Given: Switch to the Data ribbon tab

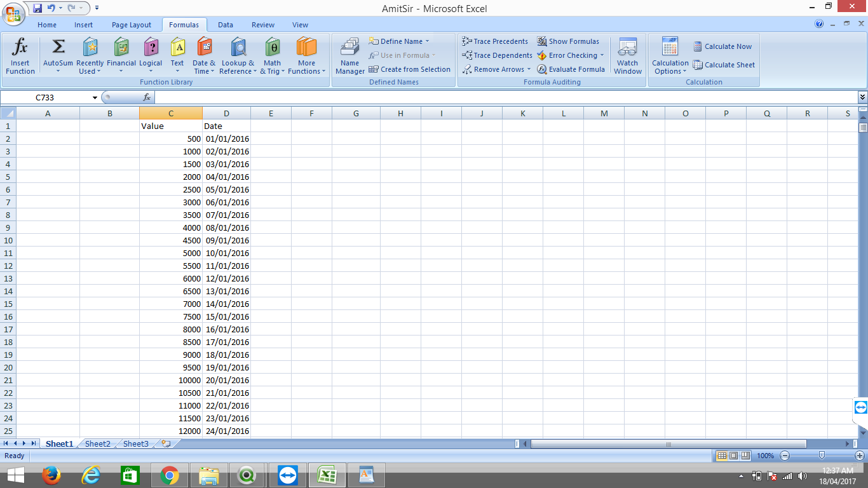Looking at the screenshot, I should coord(225,25).
